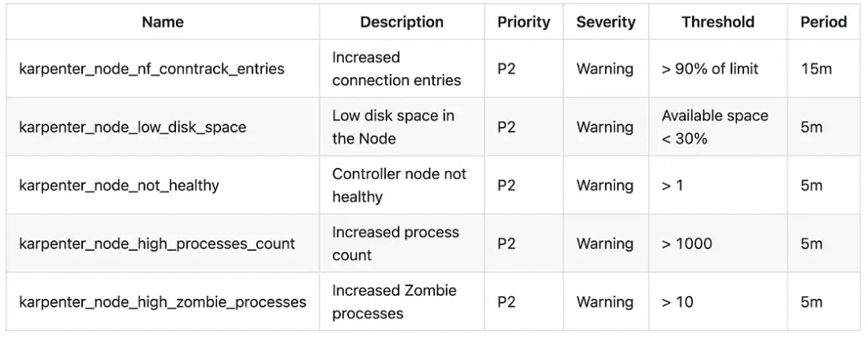Click 'Low disk space in the Node' text
This screenshot has height=339, width=868.
[x=393, y=127]
